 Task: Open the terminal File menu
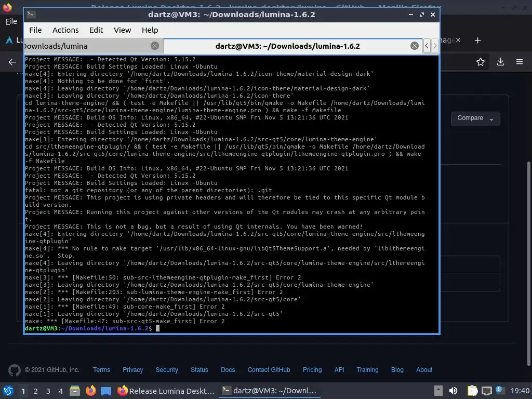pyautogui.click(x=35, y=30)
